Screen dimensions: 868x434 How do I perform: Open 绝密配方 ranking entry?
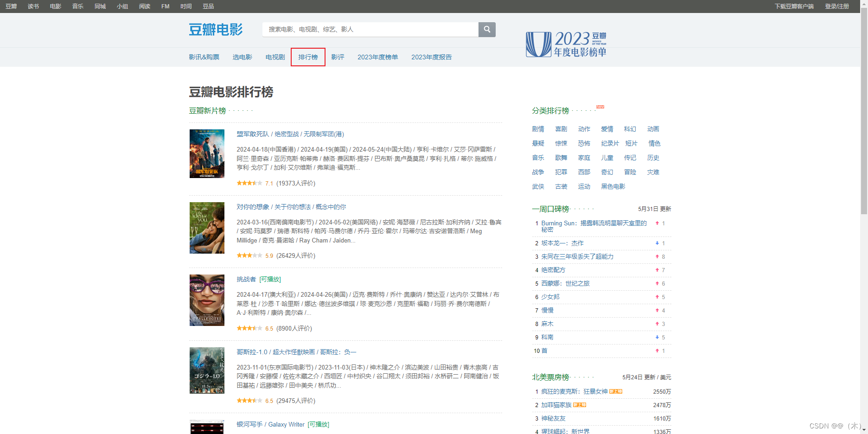click(x=553, y=270)
